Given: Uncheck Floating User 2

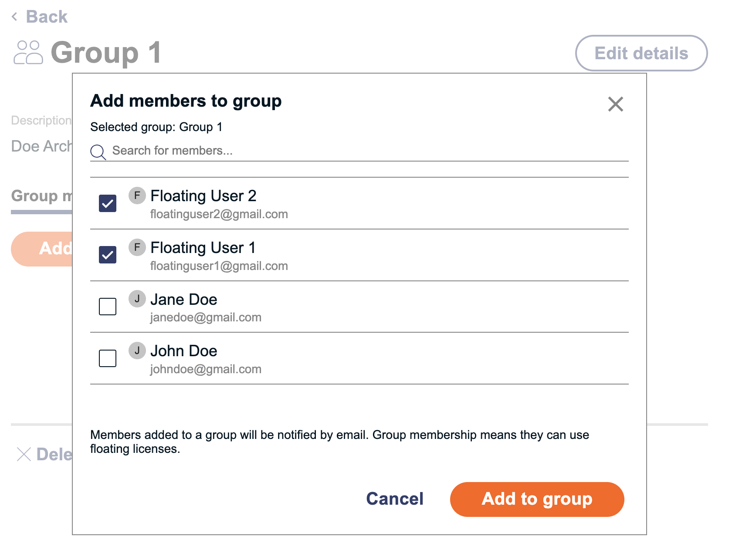Looking at the screenshot, I should pos(107,203).
